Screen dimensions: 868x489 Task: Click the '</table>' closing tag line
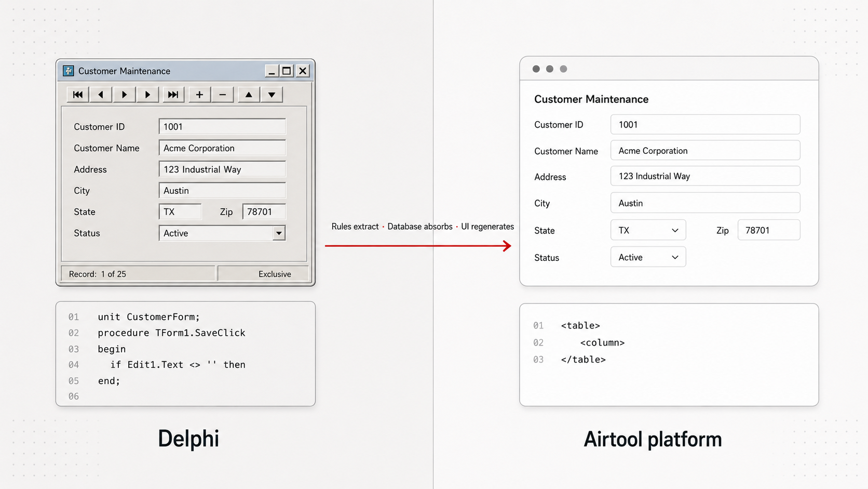pos(583,360)
